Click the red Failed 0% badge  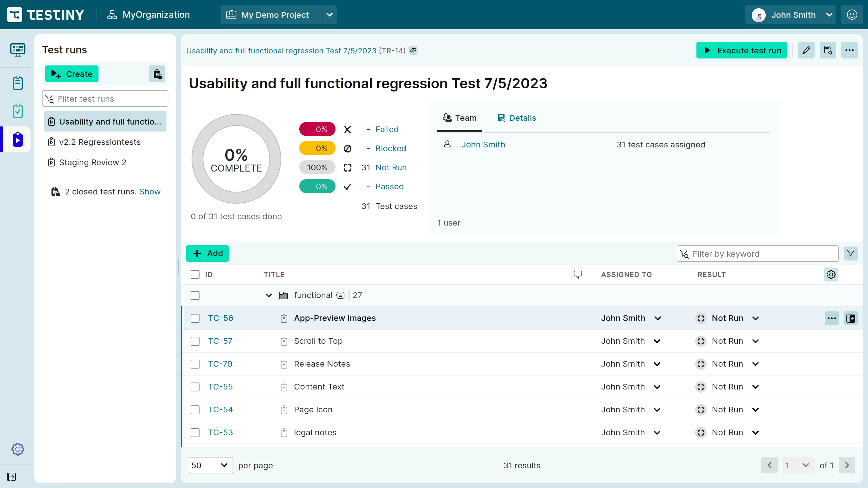(317, 129)
